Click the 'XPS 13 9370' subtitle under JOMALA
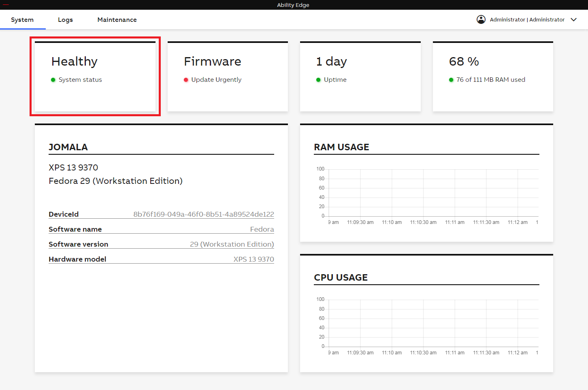Screen dimensions: 588x390 tap(73, 168)
